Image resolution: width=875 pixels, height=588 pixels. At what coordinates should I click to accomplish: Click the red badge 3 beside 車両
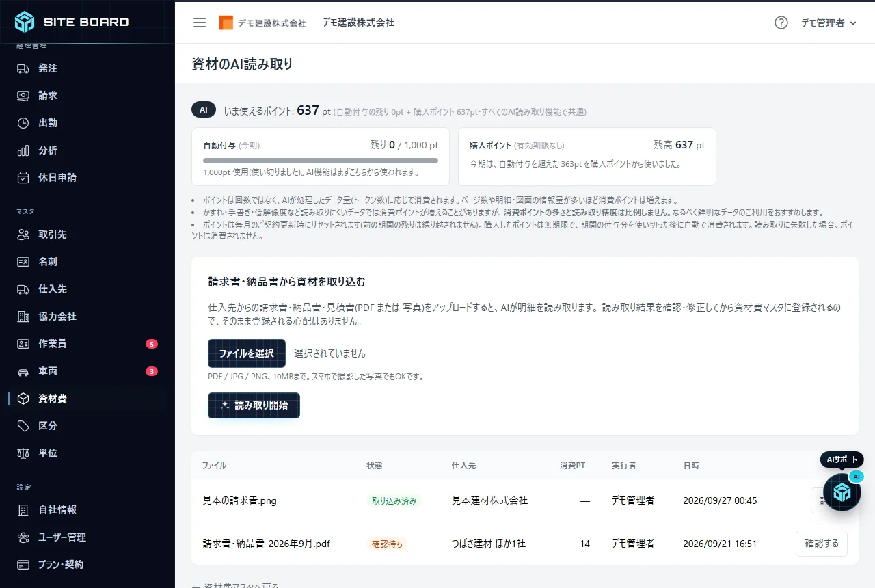tap(152, 371)
